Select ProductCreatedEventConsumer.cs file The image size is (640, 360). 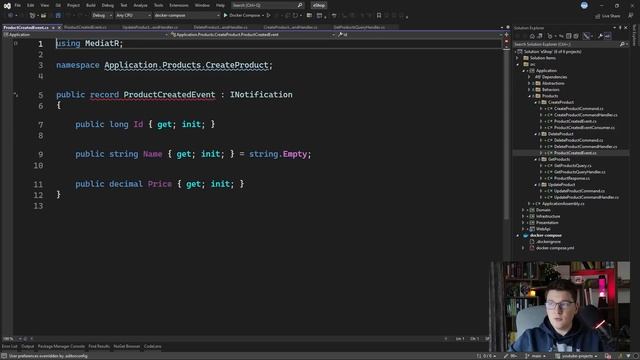coord(584,128)
